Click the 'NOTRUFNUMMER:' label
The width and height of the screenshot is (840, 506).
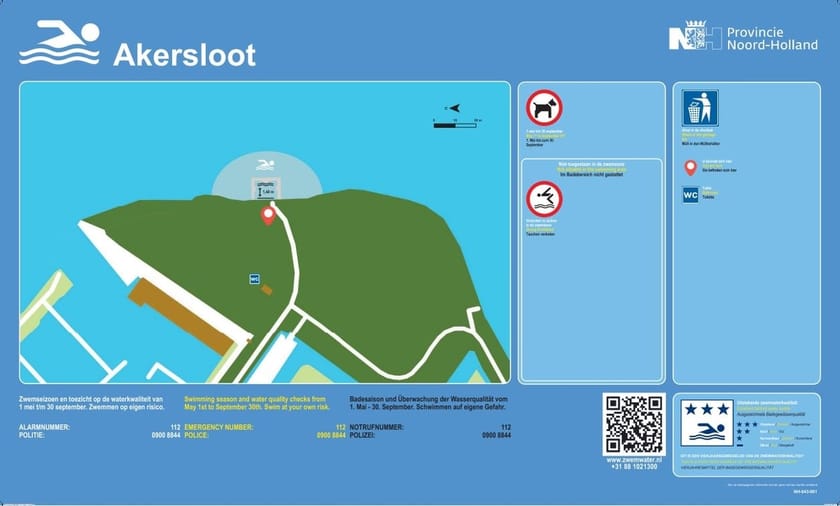pos(377,428)
